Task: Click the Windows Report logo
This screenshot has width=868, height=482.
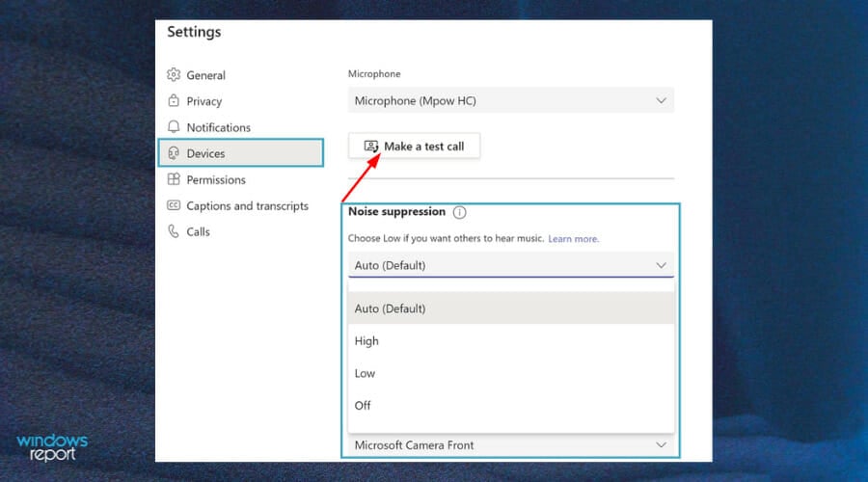Action: click(52, 447)
